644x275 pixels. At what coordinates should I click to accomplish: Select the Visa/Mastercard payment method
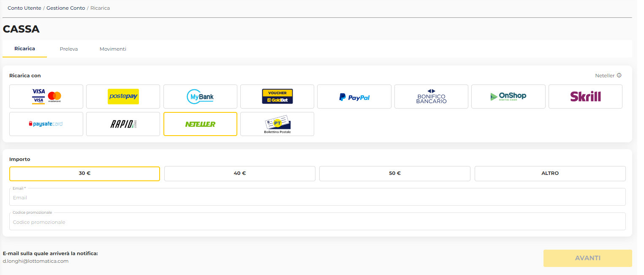pyautogui.click(x=46, y=96)
